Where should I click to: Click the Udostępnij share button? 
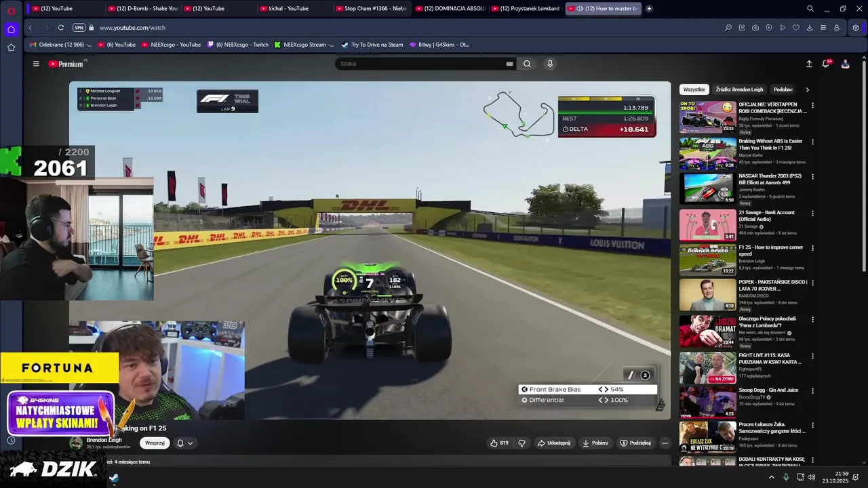pyautogui.click(x=554, y=443)
